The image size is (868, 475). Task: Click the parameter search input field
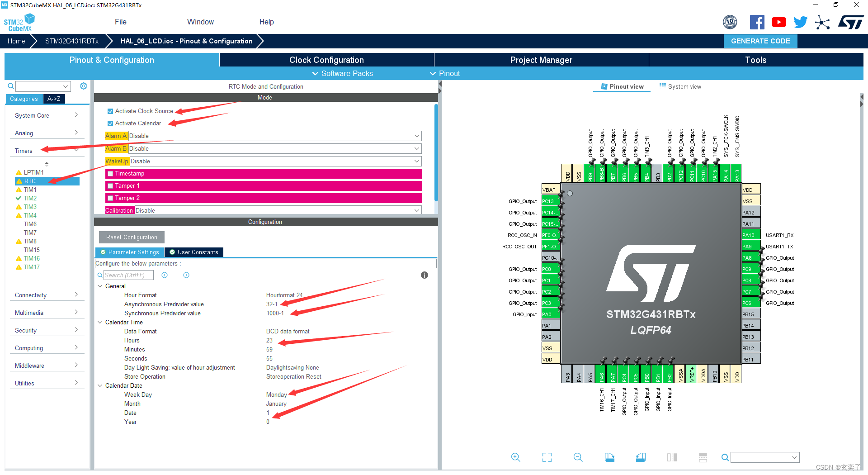click(128, 275)
